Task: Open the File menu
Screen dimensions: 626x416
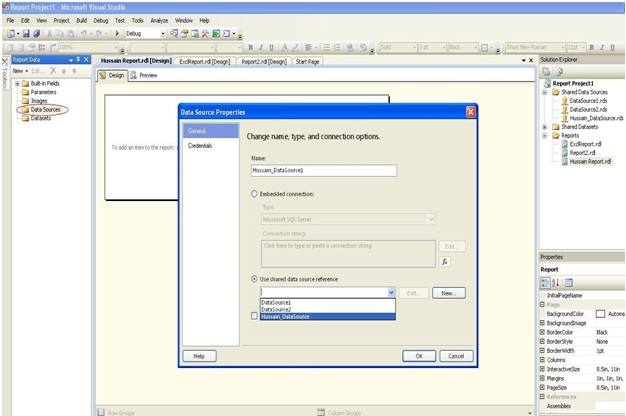Action: (10, 20)
